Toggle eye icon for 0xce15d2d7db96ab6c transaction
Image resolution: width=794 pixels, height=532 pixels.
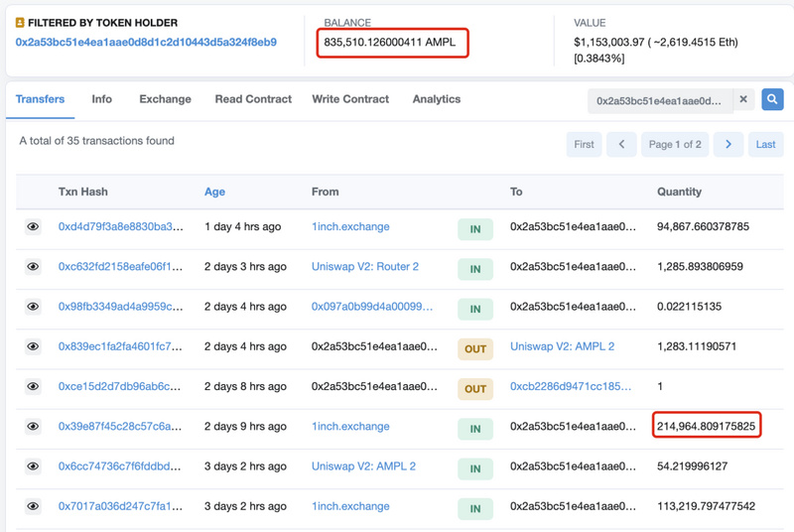tap(33, 387)
